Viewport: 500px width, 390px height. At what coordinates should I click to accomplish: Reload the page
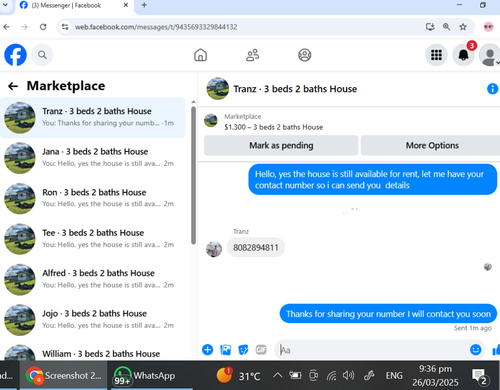[43, 27]
